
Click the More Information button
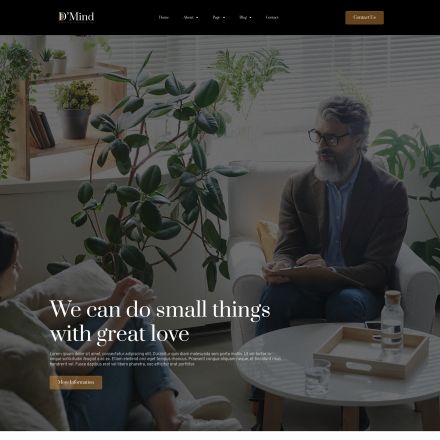click(x=76, y=382)
